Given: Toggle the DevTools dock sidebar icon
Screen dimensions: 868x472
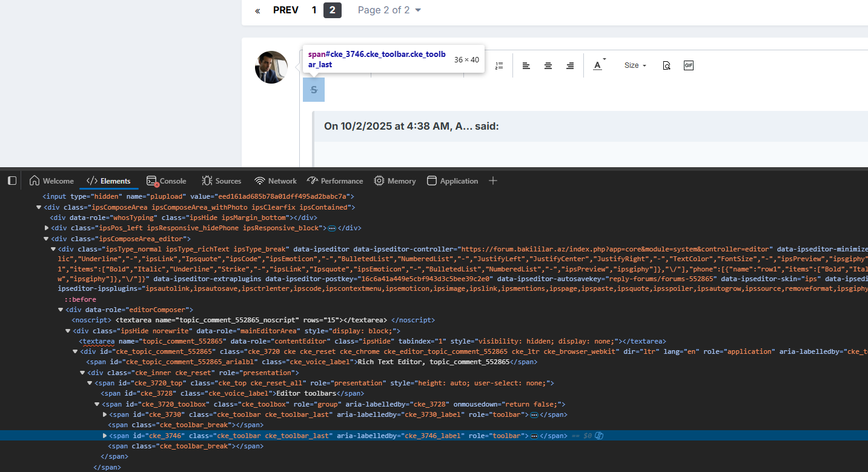Looking at the screenshot, I should pos(12,181).
